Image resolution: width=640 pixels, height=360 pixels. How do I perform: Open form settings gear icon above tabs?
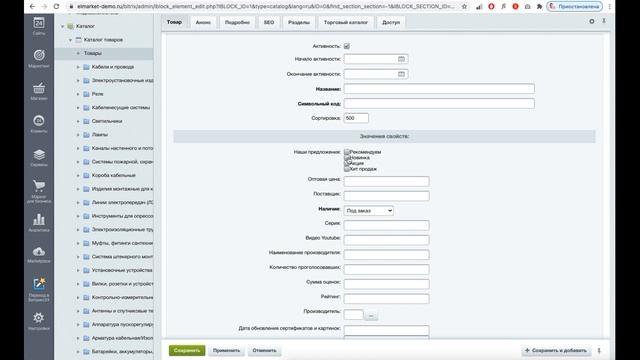[591, 21]
